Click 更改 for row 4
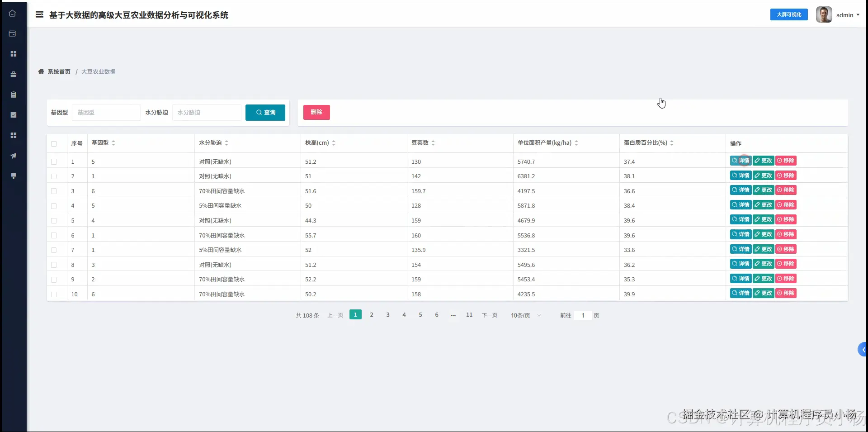The width and height of the screenshot is (868, 432). [x=763, y=205]
